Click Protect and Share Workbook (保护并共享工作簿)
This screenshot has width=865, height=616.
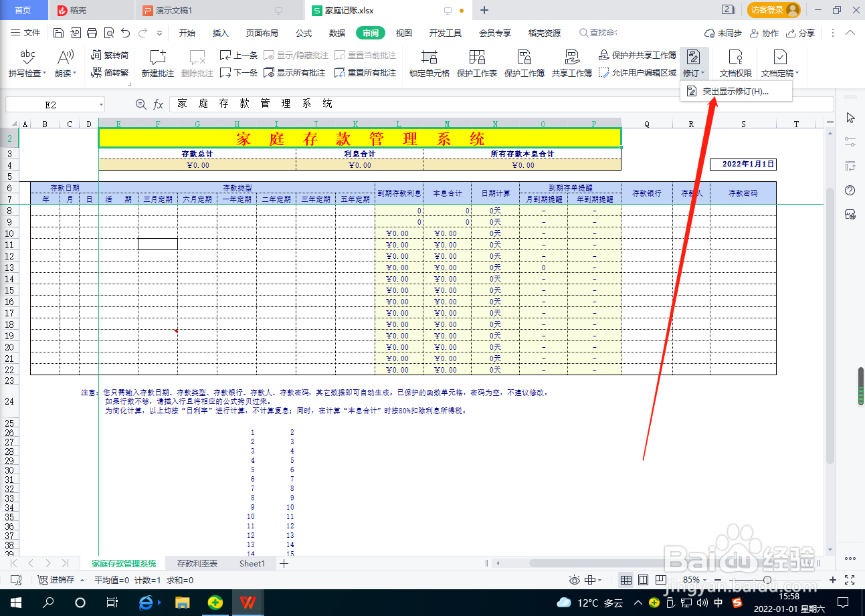(638, 56)
